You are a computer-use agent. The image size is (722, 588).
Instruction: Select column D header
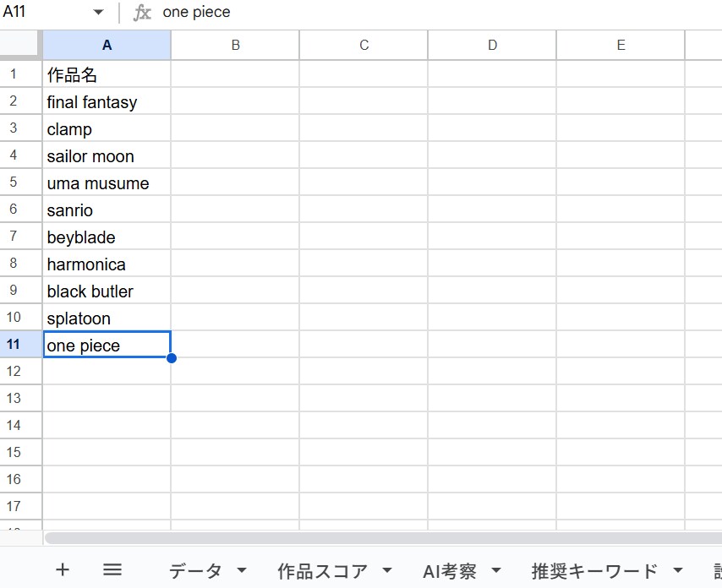(x=492, y=45)
